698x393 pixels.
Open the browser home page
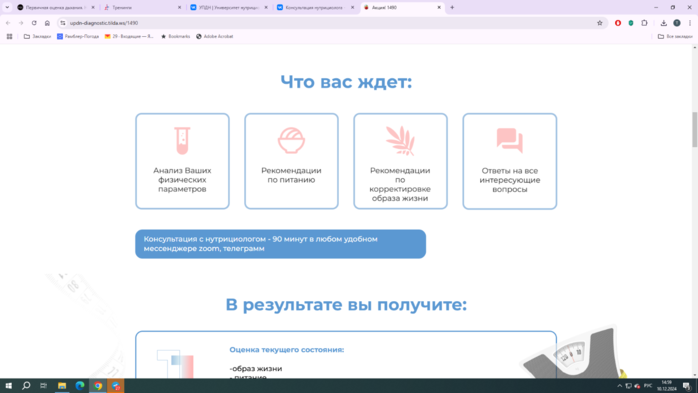tap(47, 23)
